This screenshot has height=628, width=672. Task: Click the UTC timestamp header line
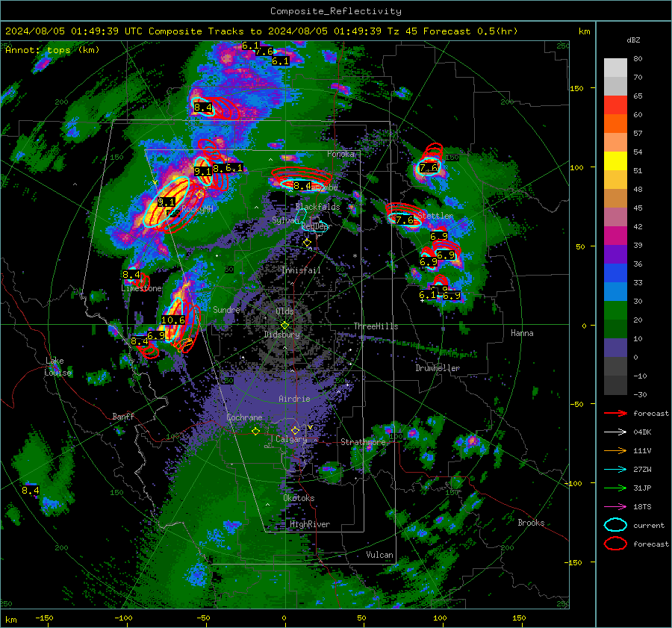(261, 31)
